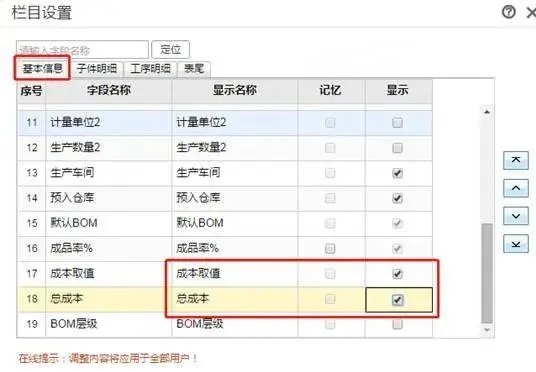Enable 显示 checkbox for 计量单位2 row
536x372 pixels.
pyautogui.click(x=397, y=123)
